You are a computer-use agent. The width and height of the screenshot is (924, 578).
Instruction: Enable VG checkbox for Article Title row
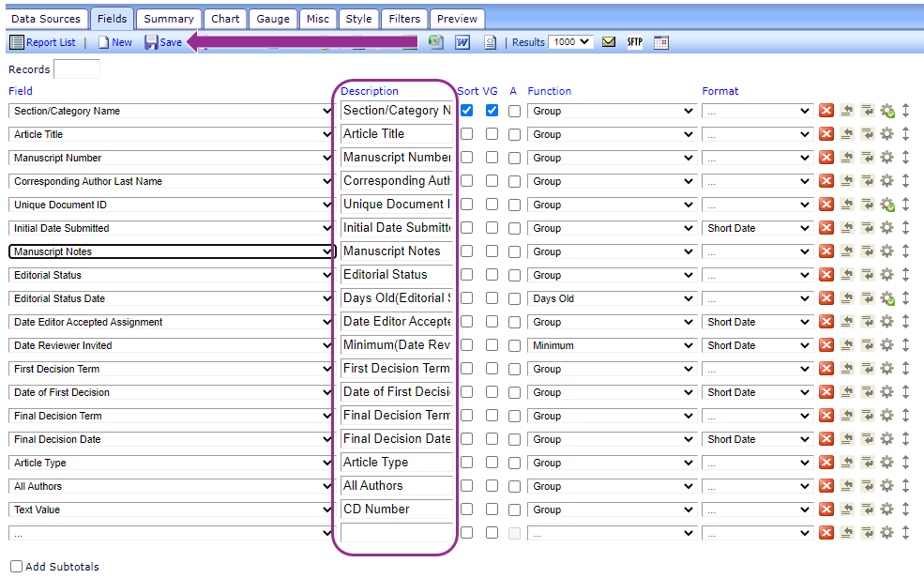492,134
